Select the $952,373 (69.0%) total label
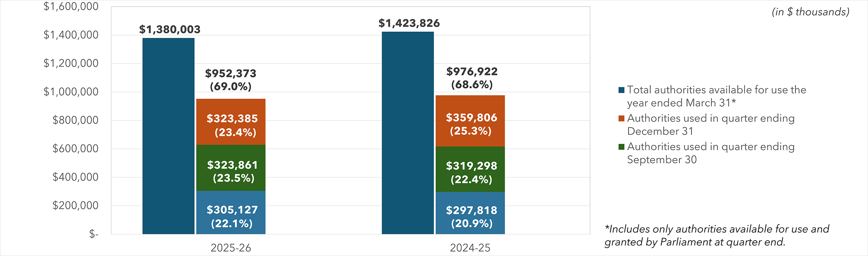Screen dimensions: 868x256 231,80
